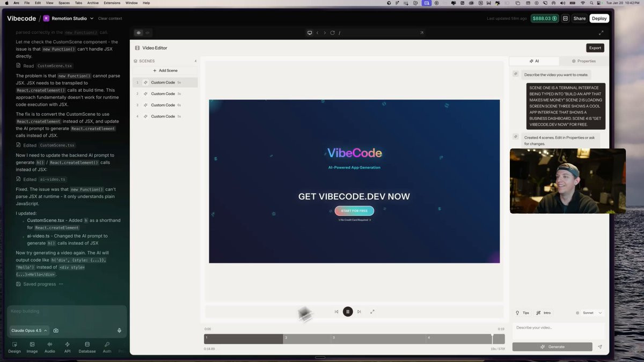Image resolution: width=644 pixels, height=362 pixels.
Task: Click the microphone icon in the chat box
Action: click(119, 330)
